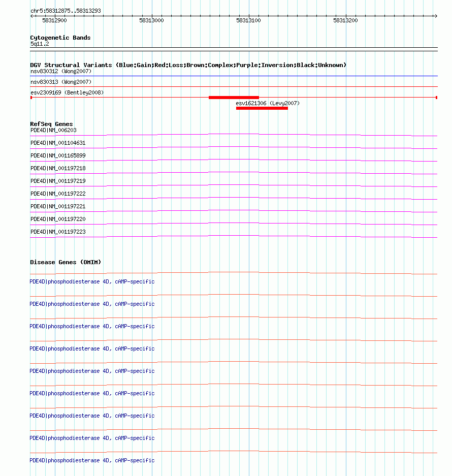Viewport: 452px width, 476px height.
Task: Open transcript PDE4D|NM_001197220
Action: pos(58,219)
